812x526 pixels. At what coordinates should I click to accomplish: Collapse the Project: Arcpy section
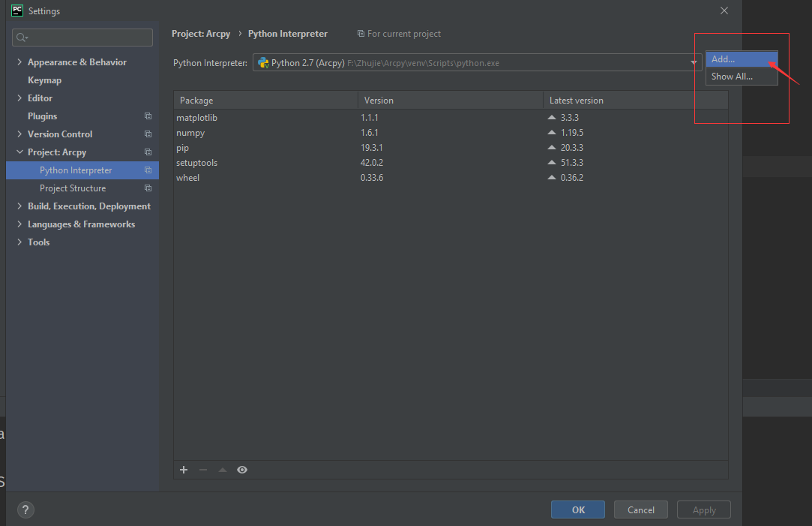(19, 152)
